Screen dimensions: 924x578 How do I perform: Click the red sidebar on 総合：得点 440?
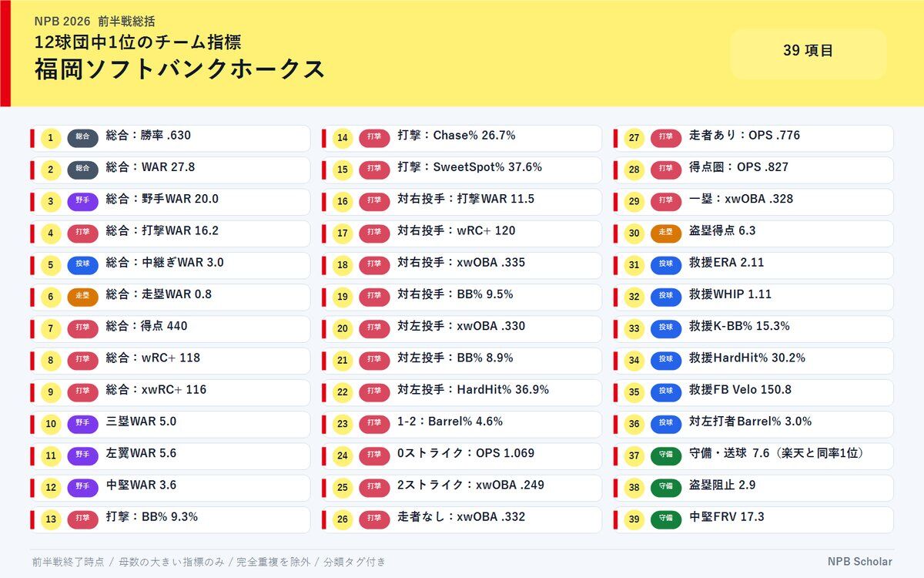tap(32, 329)
